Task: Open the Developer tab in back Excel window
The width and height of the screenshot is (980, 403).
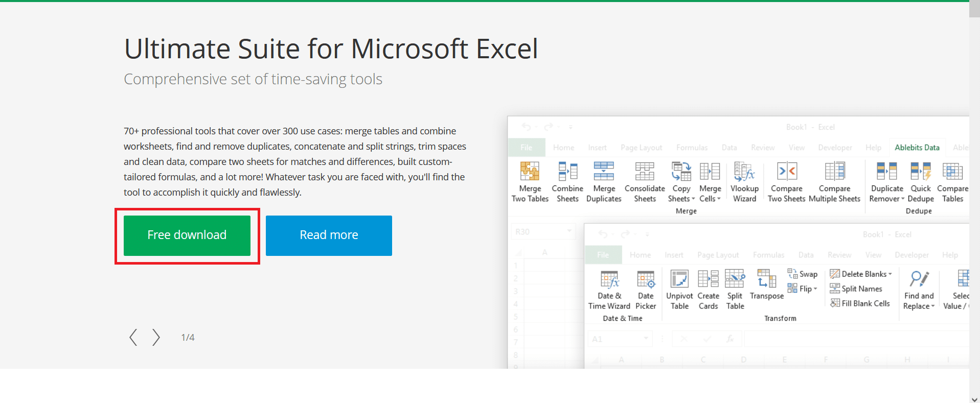Action: point(835,148)
